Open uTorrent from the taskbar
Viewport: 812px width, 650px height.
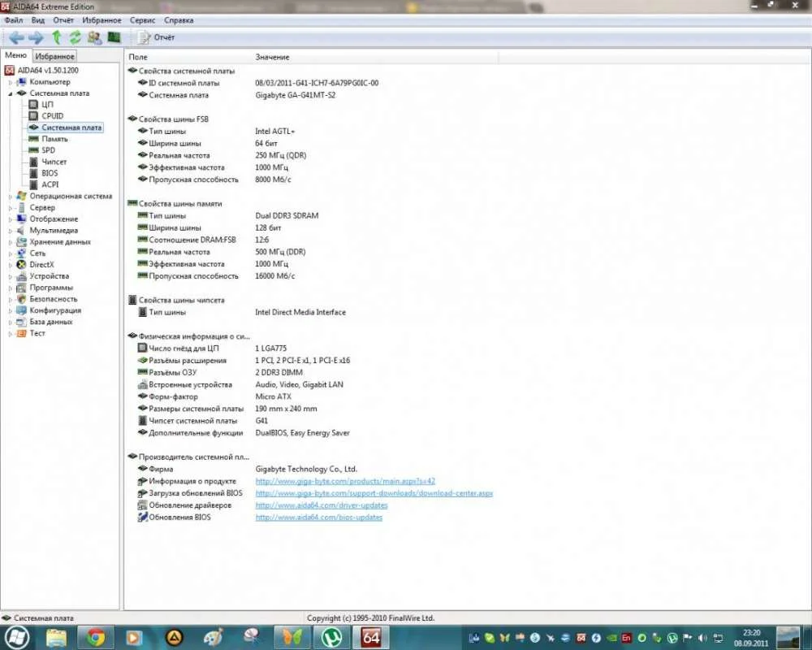(332, 637)
